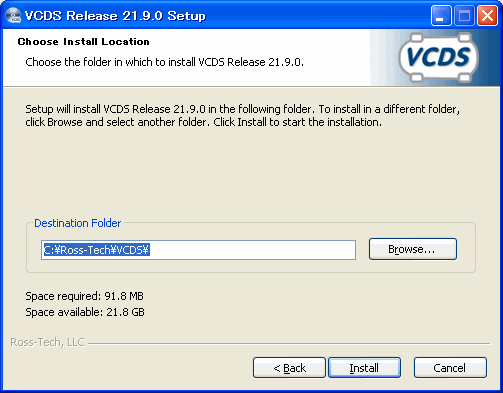Close the VCDS Setup window

tap(487, 16)
